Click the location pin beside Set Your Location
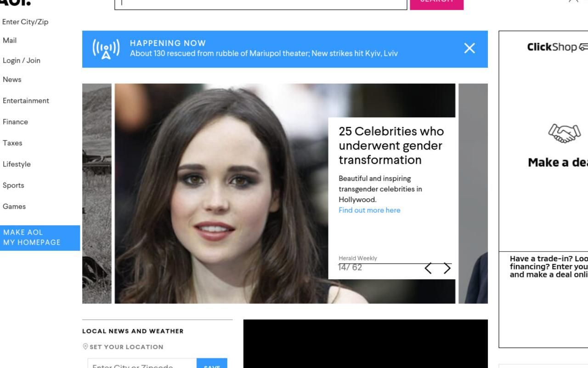The height and width of the screenshot is (368, 588). point(85,347)
